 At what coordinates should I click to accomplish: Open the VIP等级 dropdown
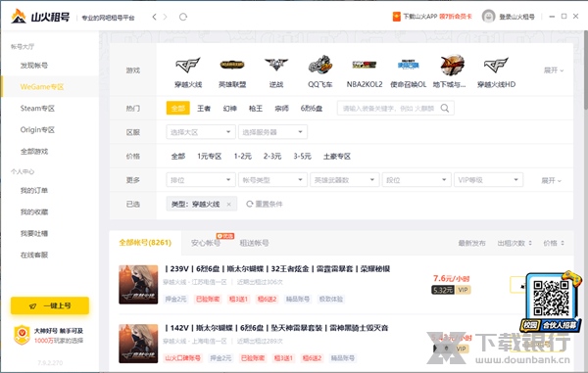pos(489,180)
